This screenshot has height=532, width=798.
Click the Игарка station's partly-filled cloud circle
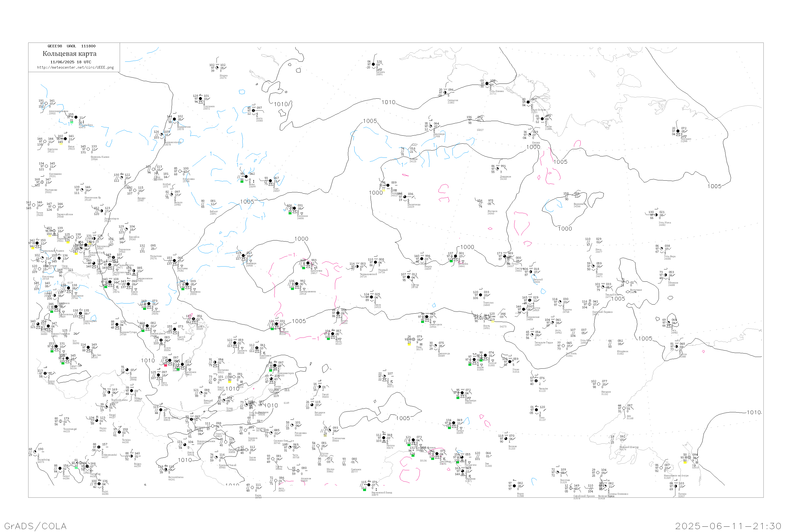pyautogui.click(x=217, y=68)
